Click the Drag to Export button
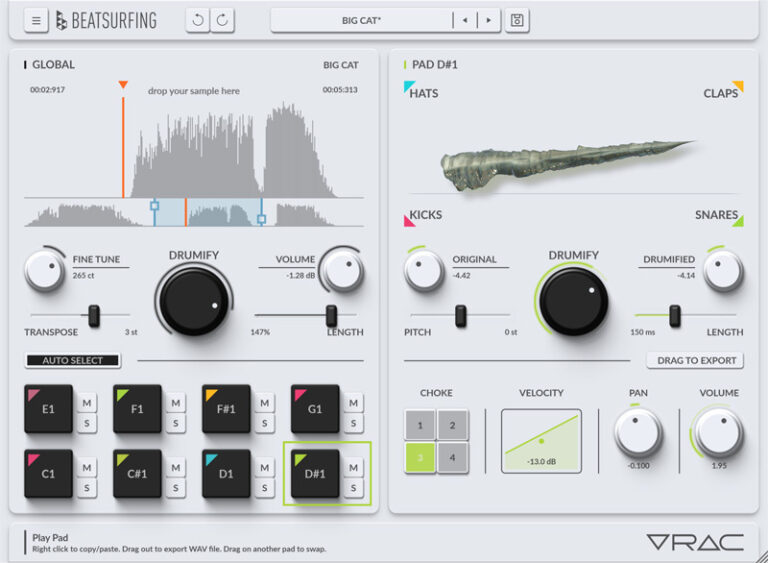The height and width of the screenshot is (563, 768). click(696, 361)
